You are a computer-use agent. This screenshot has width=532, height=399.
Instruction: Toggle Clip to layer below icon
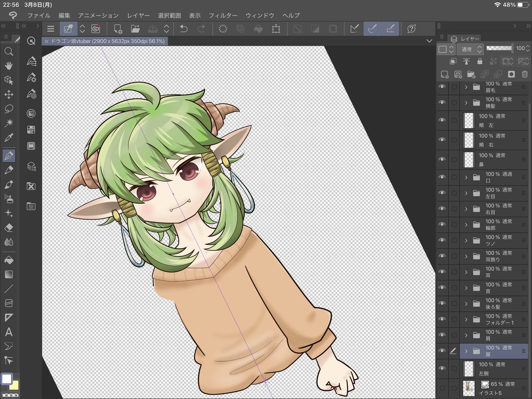[453, 61]
